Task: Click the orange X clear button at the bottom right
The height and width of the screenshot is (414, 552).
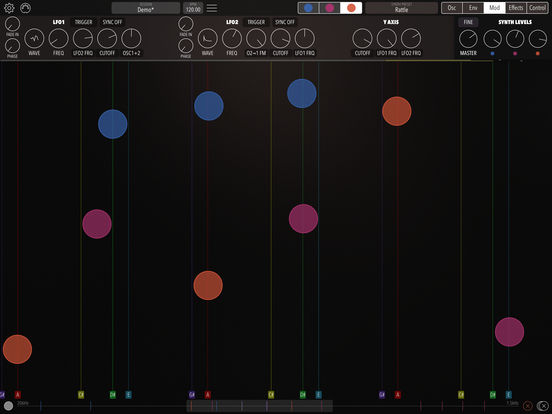Action: pos(527,406)
